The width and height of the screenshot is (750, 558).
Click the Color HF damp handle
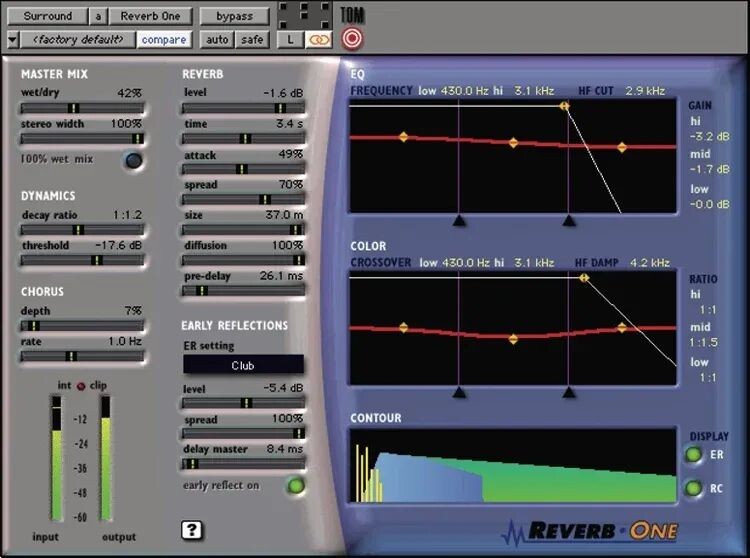tap(585, 277)
